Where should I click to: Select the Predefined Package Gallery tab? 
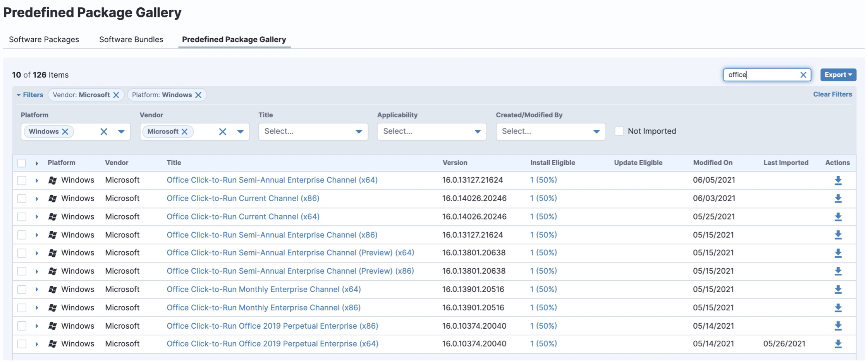point(234,39)
